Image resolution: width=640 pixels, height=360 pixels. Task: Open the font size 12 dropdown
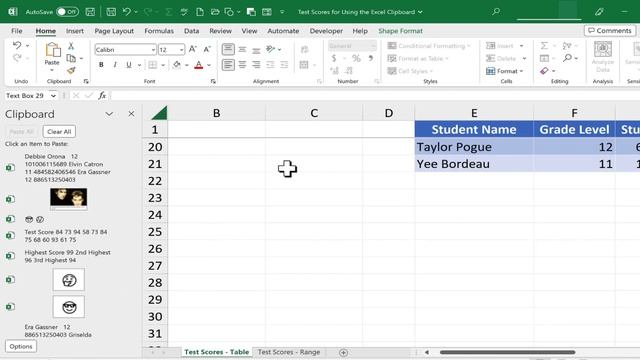pos(182,50)
